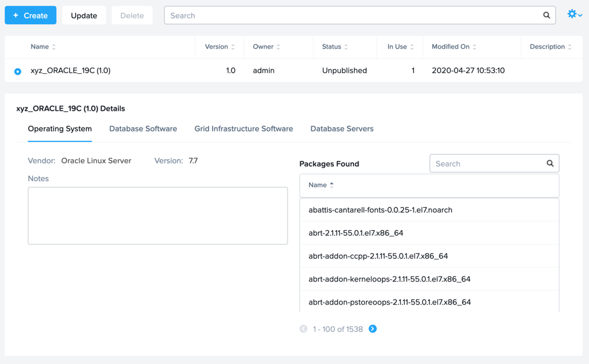This screenshot has width=589, height=364.
Task: Open the Database Servers tab
Action: pyautogui.click(x=342, y=129)
